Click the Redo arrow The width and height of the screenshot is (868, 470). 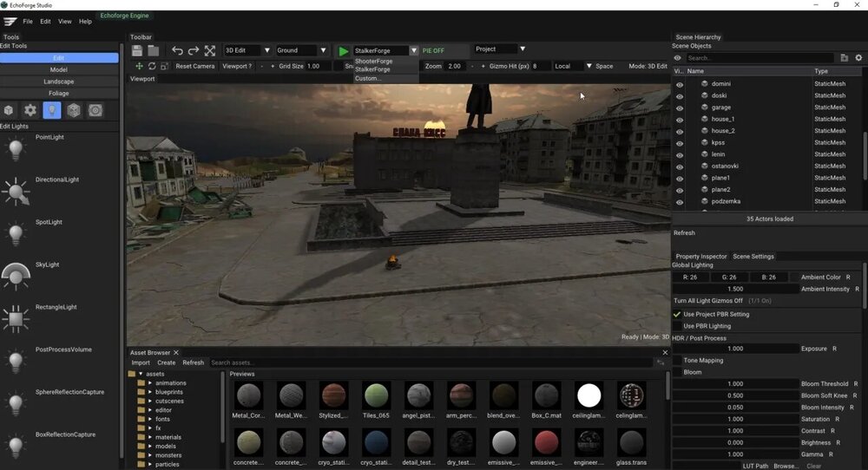[194, 51]
